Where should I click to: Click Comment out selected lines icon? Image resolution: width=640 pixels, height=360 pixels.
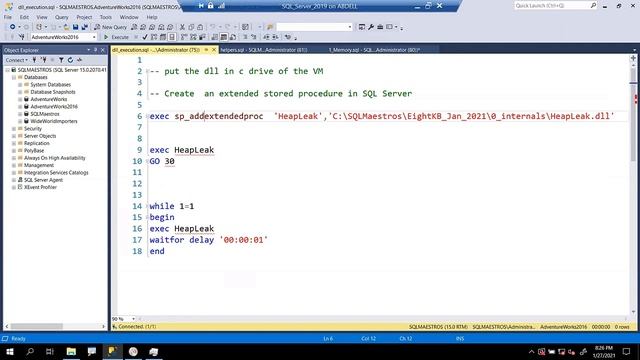(245, 37)
